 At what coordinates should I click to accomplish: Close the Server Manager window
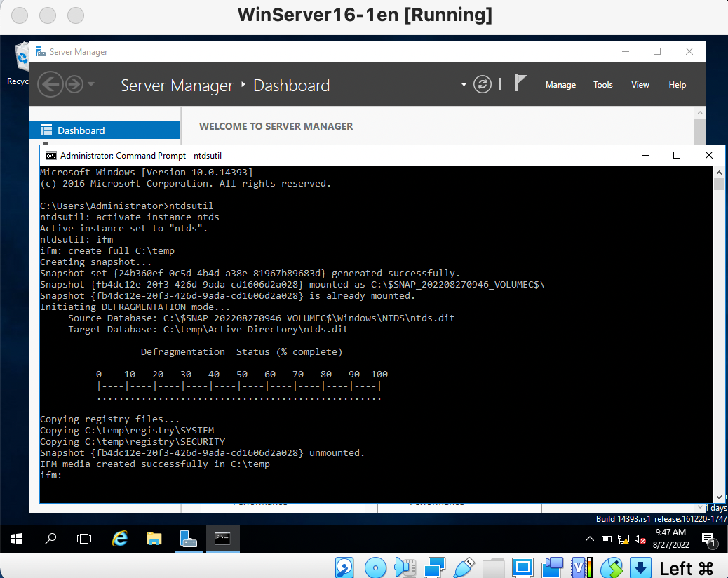pos(689,51)
